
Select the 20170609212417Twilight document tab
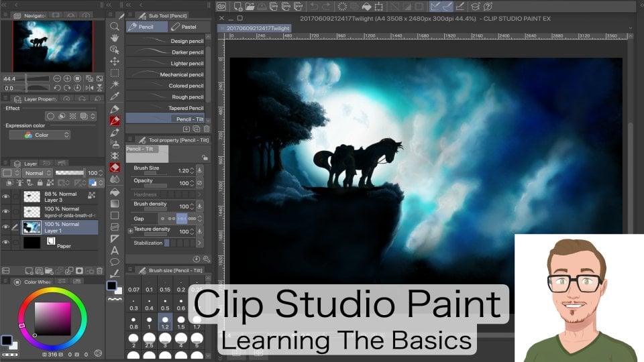(258, 29)
